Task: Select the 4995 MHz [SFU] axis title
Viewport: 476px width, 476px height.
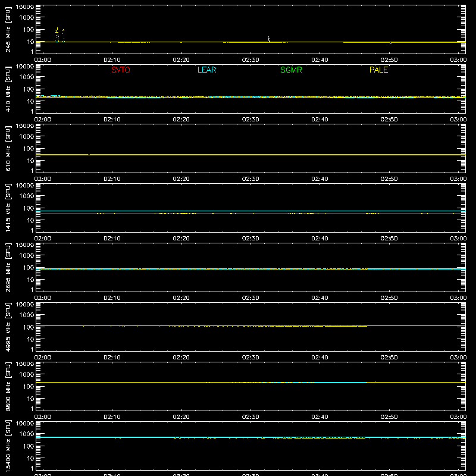Action: (8, 327)
